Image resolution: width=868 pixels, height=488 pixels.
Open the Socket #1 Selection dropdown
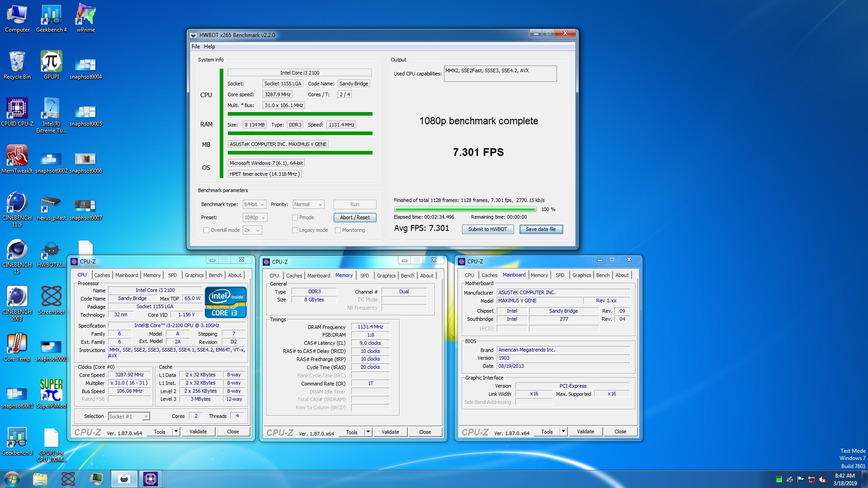(129, 416)
